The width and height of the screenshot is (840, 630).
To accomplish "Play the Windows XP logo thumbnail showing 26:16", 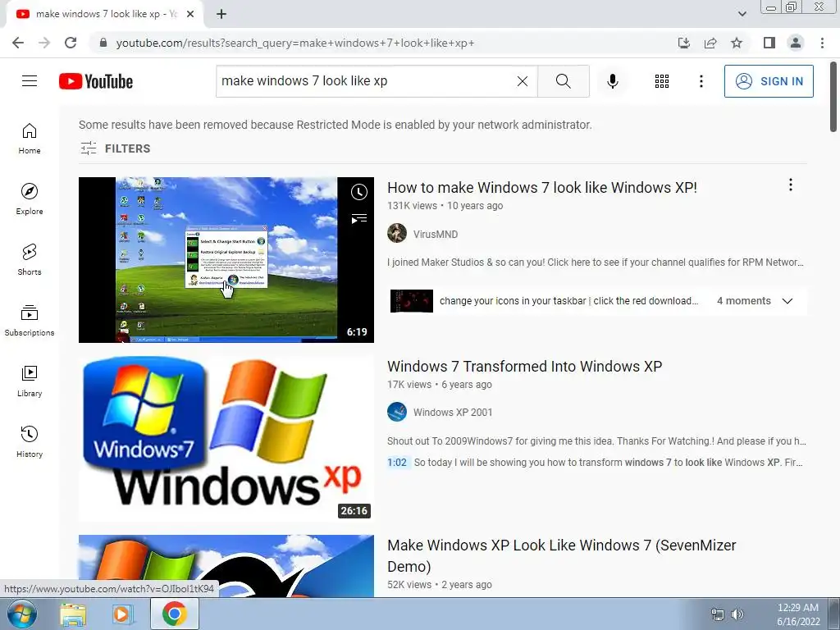I will click(x=226, y=439).
